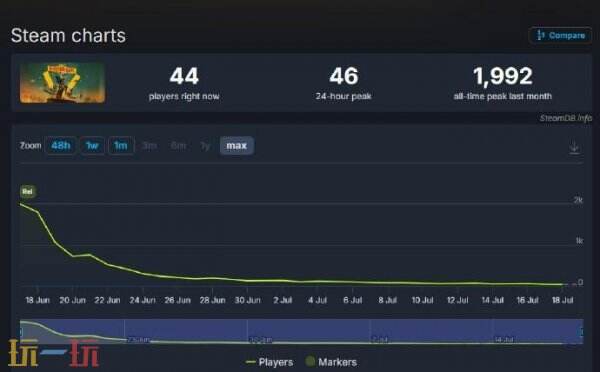Click the Steam charts heading
Image resolution: width=600 pixels, height=372 pixels.
coord(68,36)
